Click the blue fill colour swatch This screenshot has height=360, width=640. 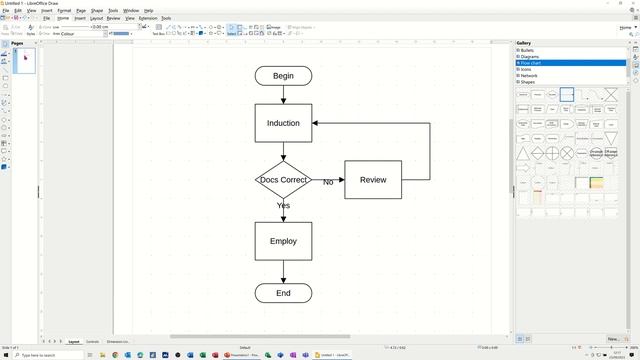(121, 33)
